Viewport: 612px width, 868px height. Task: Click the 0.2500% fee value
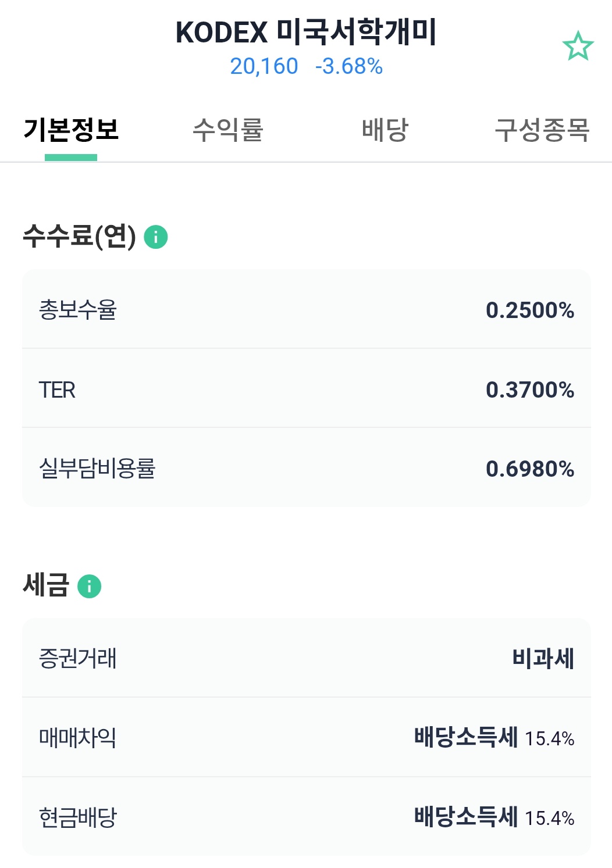tap(530, 310)
